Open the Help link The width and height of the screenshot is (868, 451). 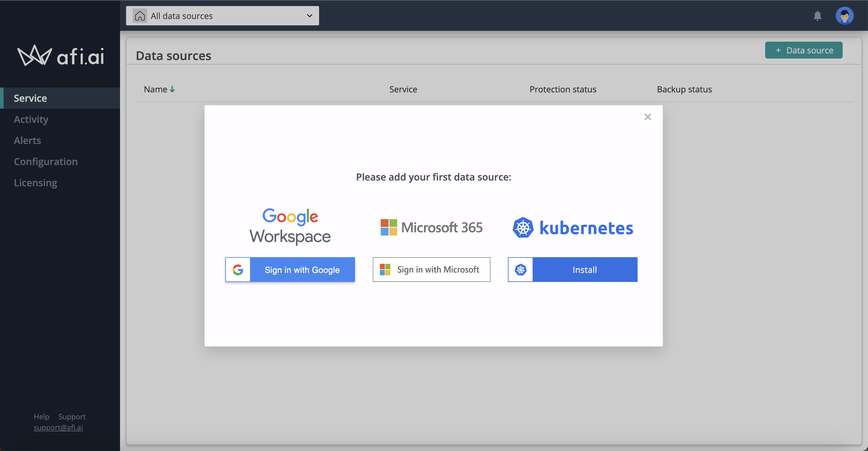(x=41, y=417)
